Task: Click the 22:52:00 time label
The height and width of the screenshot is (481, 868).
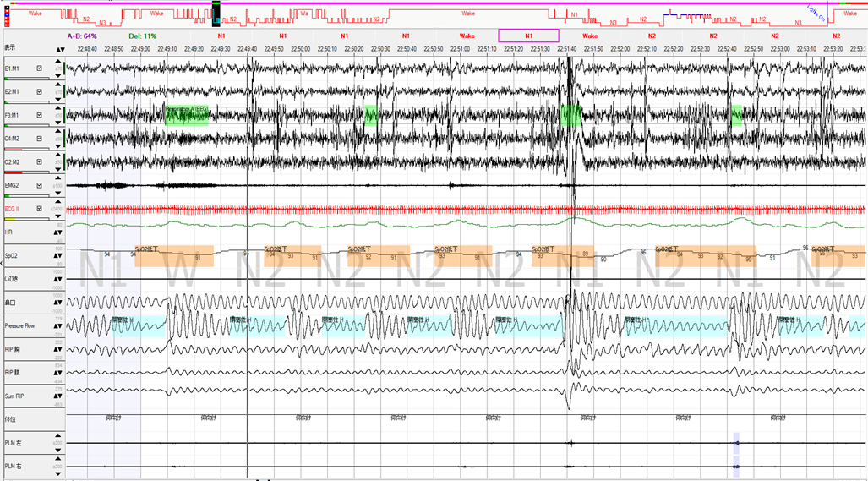Action: pos(620,49)
